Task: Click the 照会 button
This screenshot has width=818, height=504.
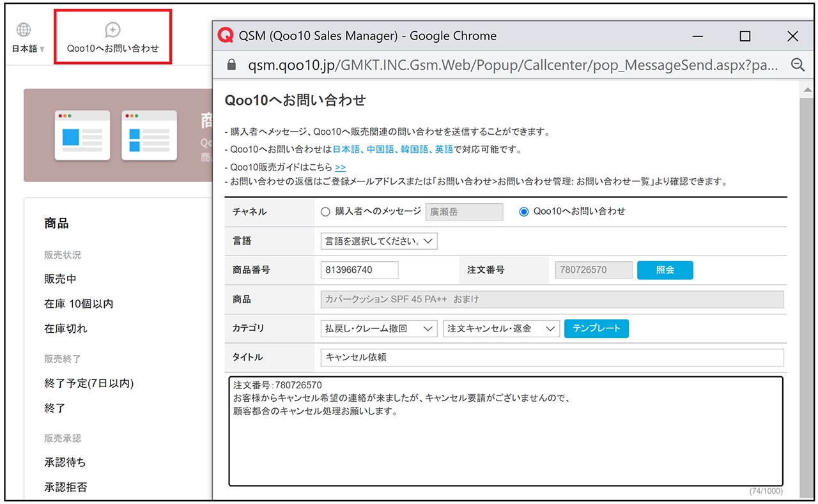Action: (665, 270)
